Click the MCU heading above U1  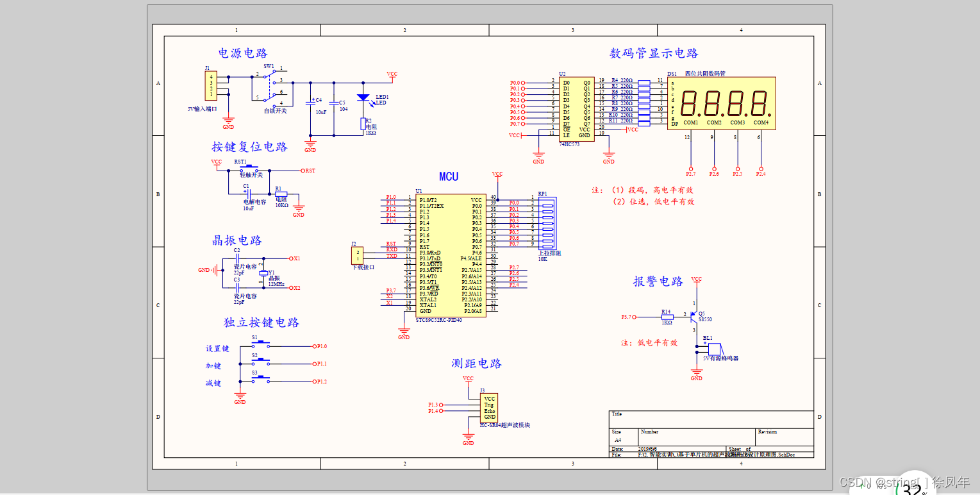pyautogui.click(x=449, y=176)
